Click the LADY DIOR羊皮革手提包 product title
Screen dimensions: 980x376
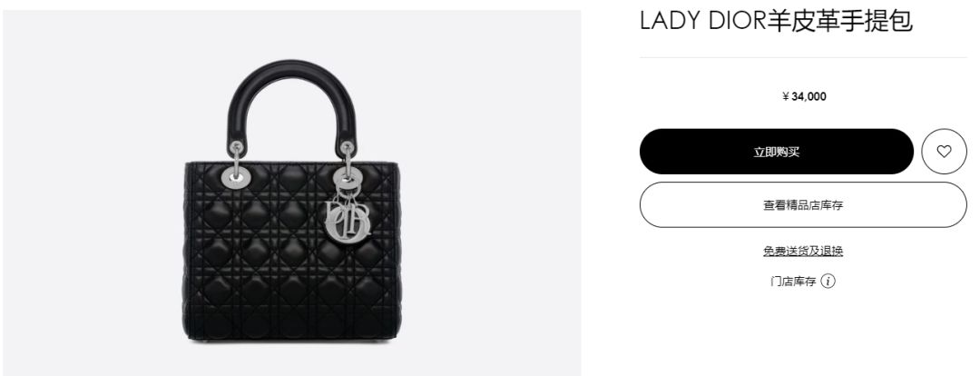click(776, 21)
